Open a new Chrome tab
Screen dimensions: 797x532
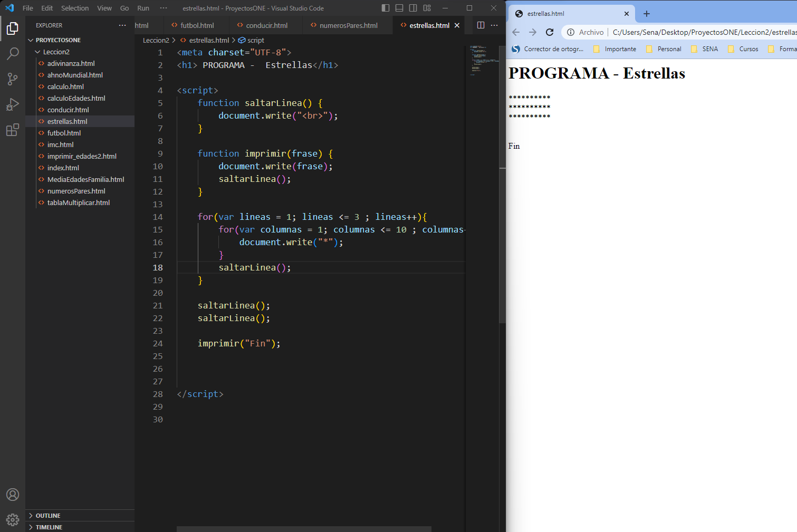point(647,14)
